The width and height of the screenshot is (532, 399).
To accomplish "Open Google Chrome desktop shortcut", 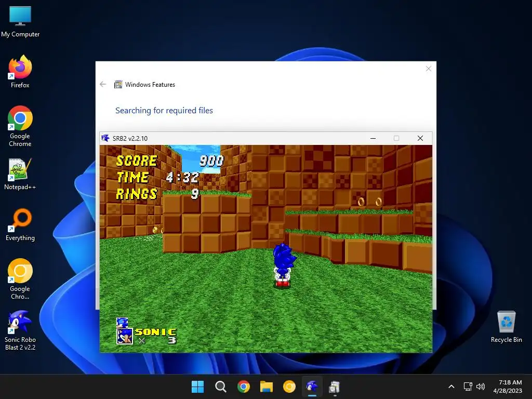I will (20, 126).
